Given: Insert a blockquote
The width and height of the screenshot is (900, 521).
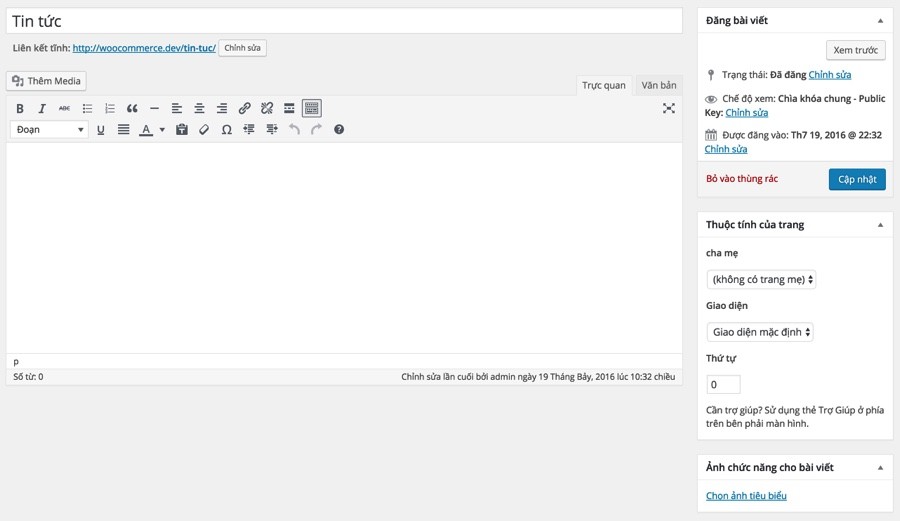Looking at the screenshot, I should (132, 108).
